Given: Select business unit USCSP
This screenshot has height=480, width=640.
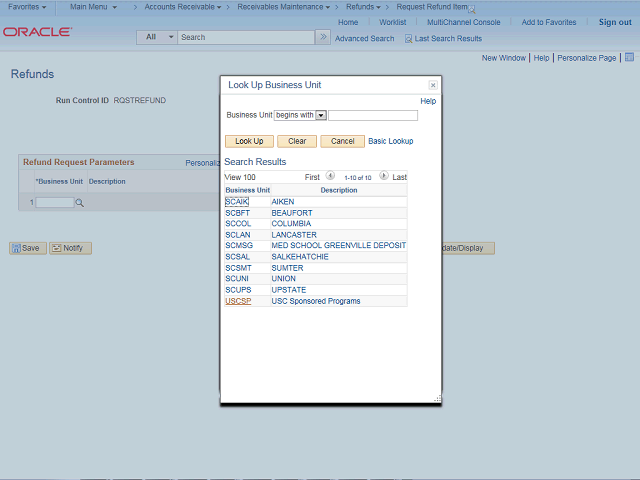Looking at the screenshot, I should [238, 301].
